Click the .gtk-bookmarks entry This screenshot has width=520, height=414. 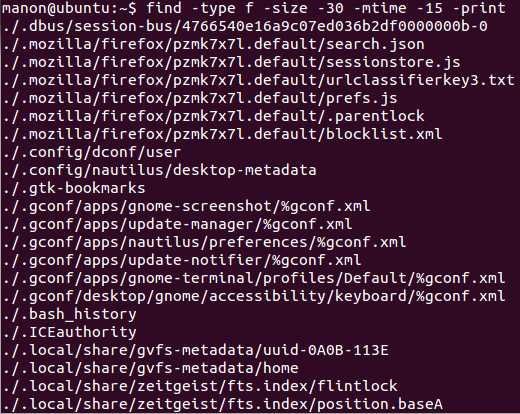(x=74, y=188)
